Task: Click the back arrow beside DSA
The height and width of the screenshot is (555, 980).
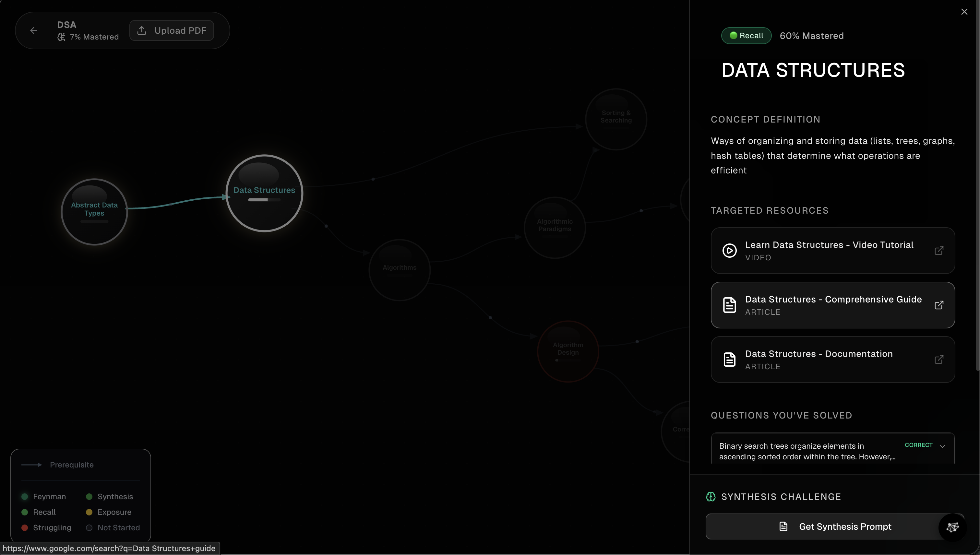Action: pyautogui.click(x=33, y=30)
